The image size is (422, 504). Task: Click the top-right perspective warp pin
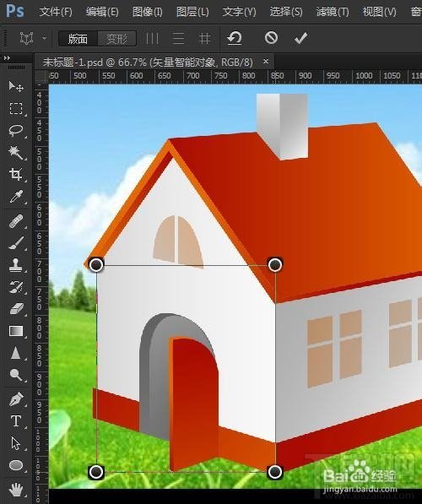coord(275,265)
